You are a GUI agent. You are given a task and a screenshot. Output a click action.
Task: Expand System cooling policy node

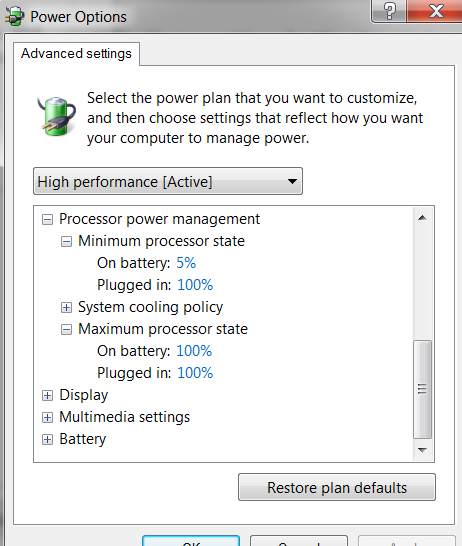click(66, 307)
